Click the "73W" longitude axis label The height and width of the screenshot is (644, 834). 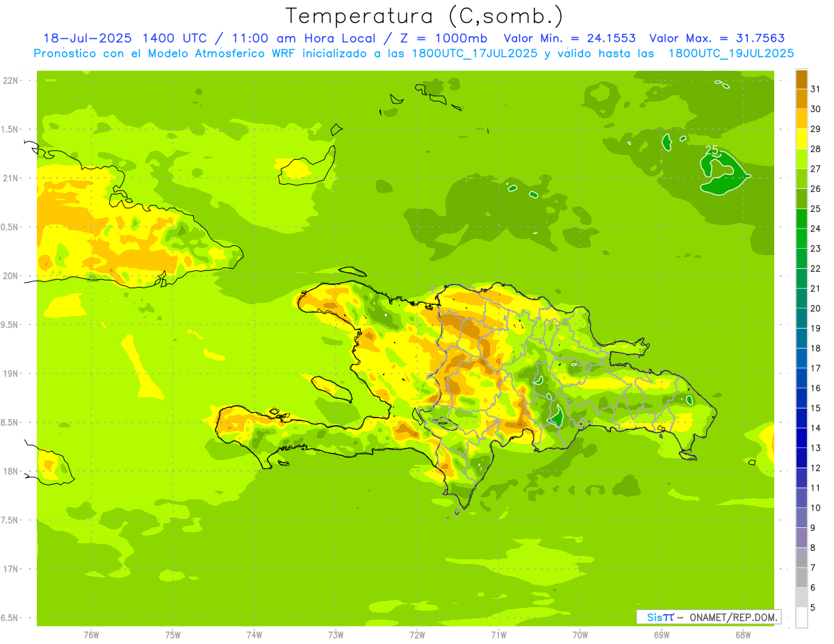[x=336, y=635]
